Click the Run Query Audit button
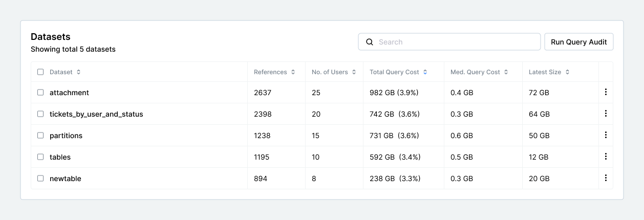The width and height of the screenshot is (644, 220). pos(578,42)
